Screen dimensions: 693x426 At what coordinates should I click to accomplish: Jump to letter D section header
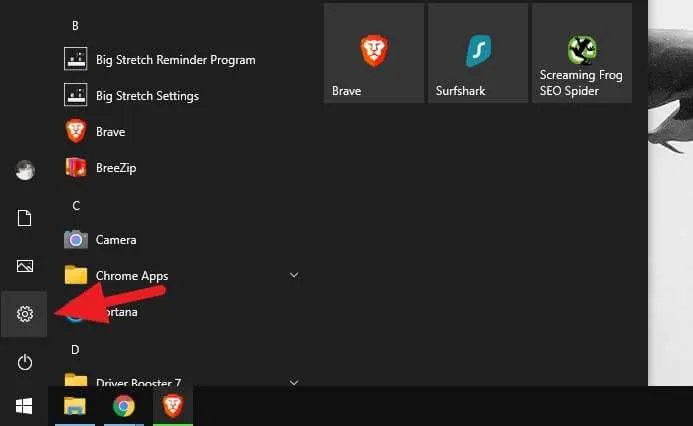point(75,350)
